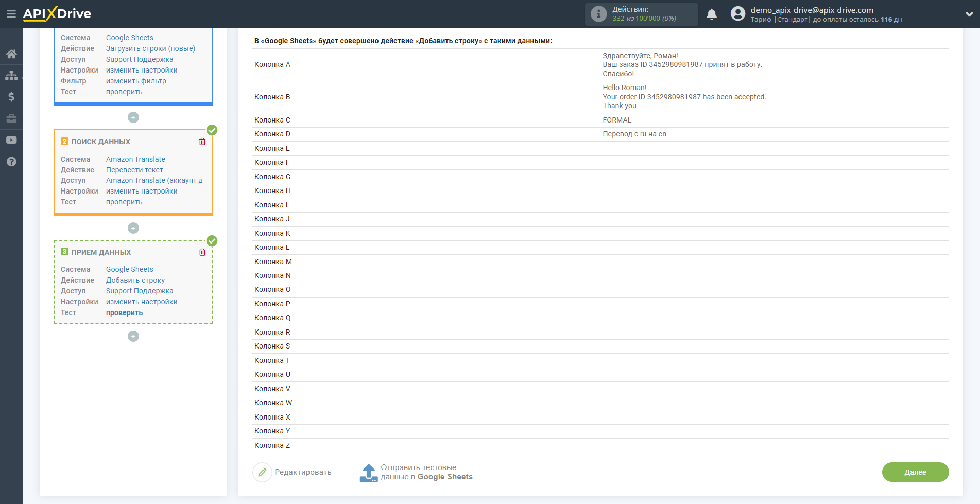Delete the Поиск данных block with trash icon
980x504 pixels.
(202, 142)
